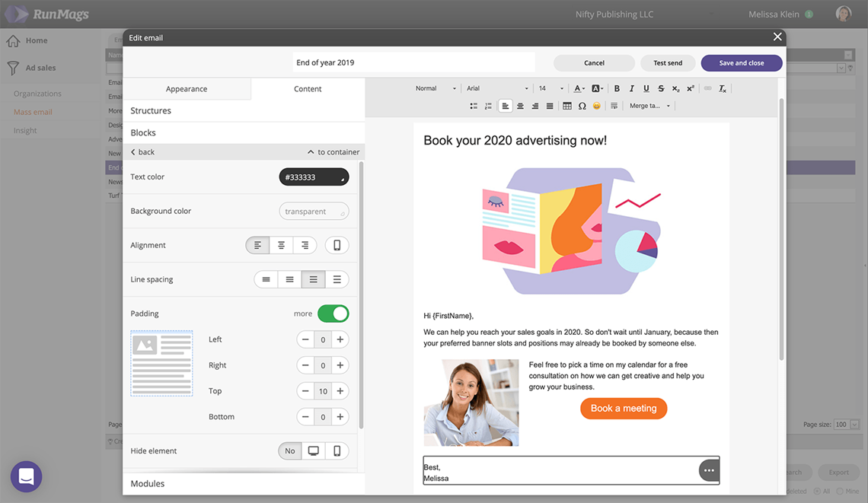Apply superscript formatting
This screenshot has width=868, height=503.
[x=691, y=88]
